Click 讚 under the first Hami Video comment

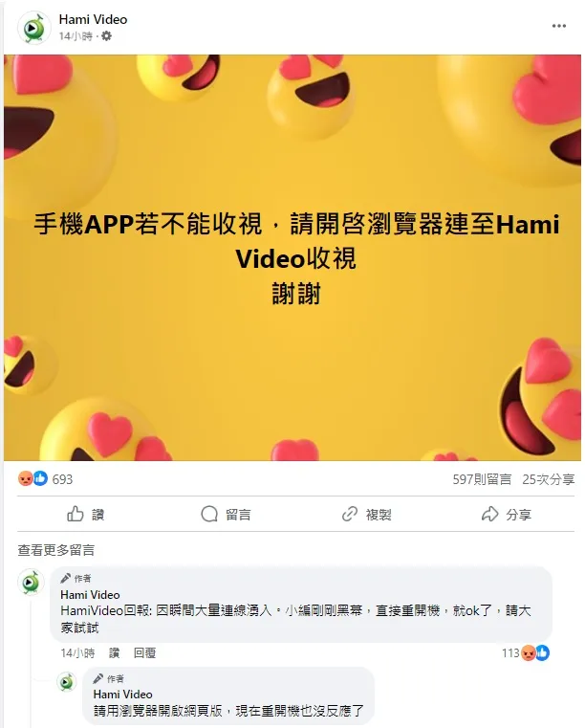pyautogui.click(x=114, y=653)
